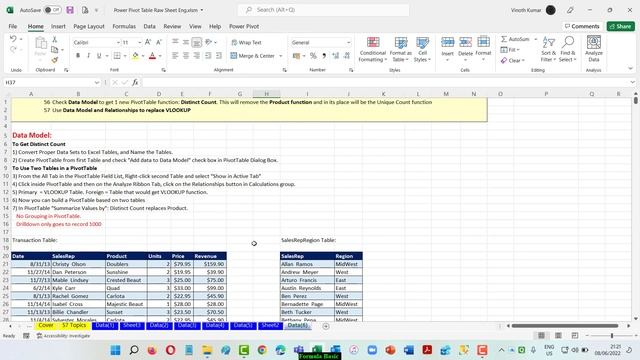Viewport: 640px width, 360px height.
Task: Open Windows Start button on taskbar
Action: [x=116, y=350]
